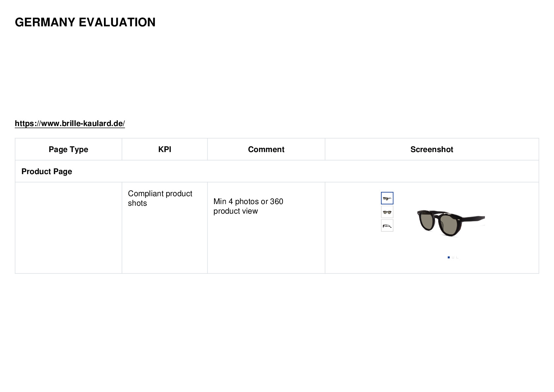Click the Screenshot column header
Viewport: 554px width, 392px height.
(432, 149)
